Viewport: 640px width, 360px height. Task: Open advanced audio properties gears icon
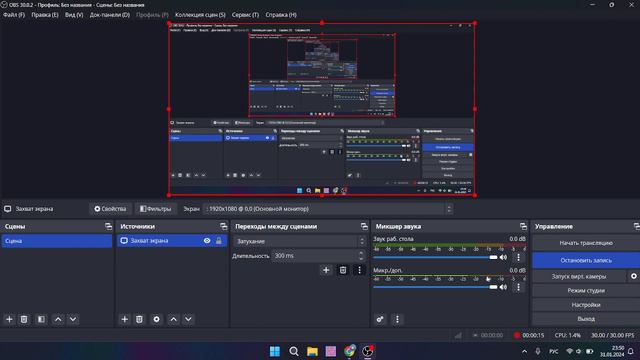(x=380, y=319)
